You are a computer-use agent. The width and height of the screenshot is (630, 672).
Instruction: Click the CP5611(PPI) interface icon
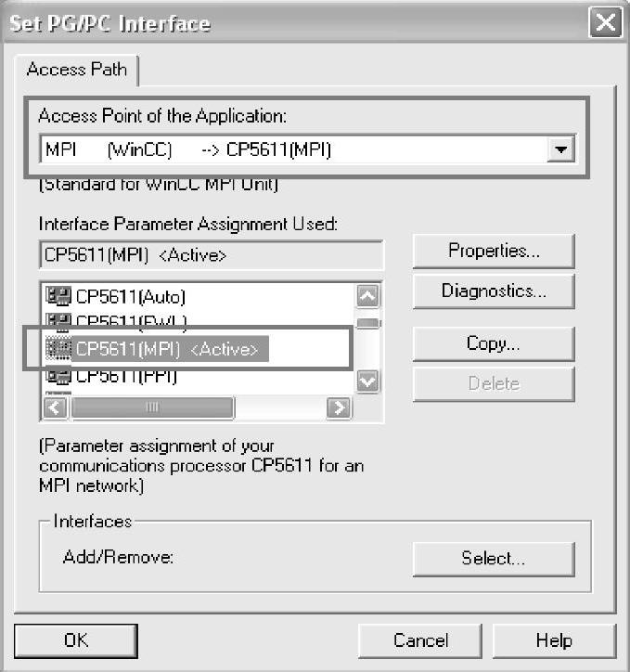pyautogui.click(x=59, y=377)
